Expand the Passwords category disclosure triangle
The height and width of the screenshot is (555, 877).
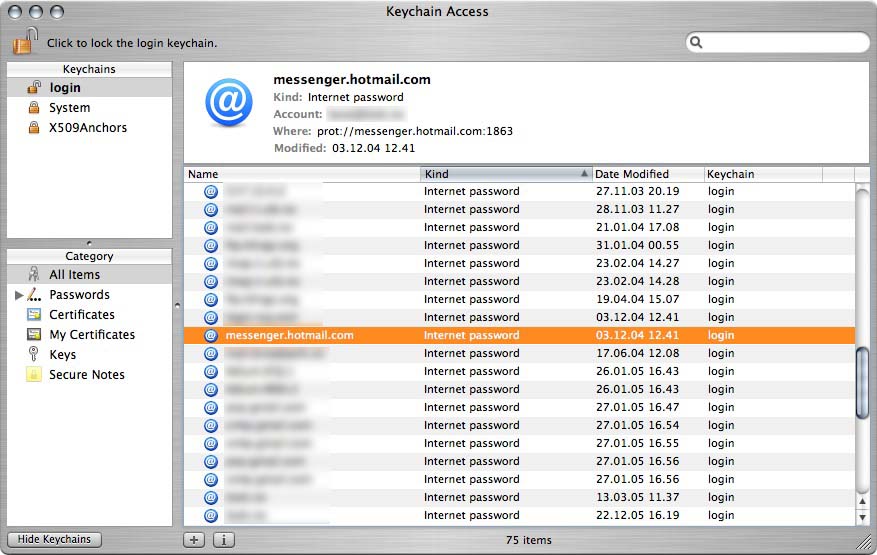point(19,295)
